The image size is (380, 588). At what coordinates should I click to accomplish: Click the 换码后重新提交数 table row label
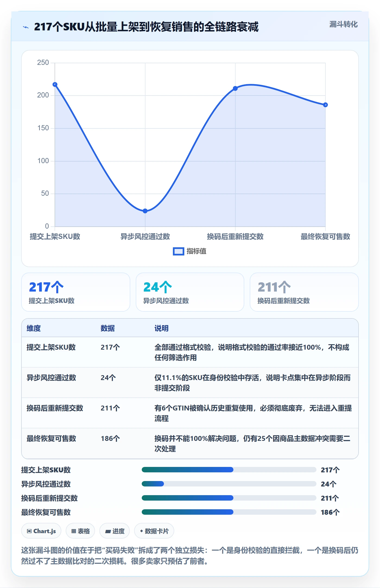pos(55,408)
